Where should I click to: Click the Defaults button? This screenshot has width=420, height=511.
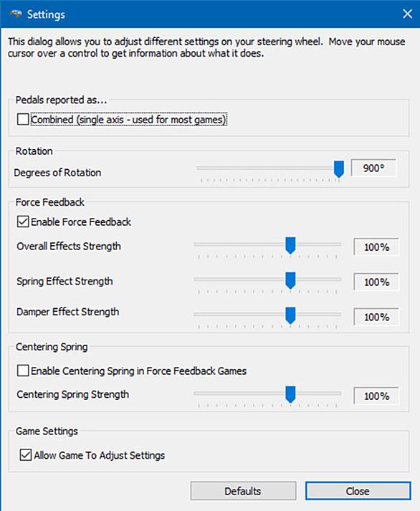(x=243, y=491)
